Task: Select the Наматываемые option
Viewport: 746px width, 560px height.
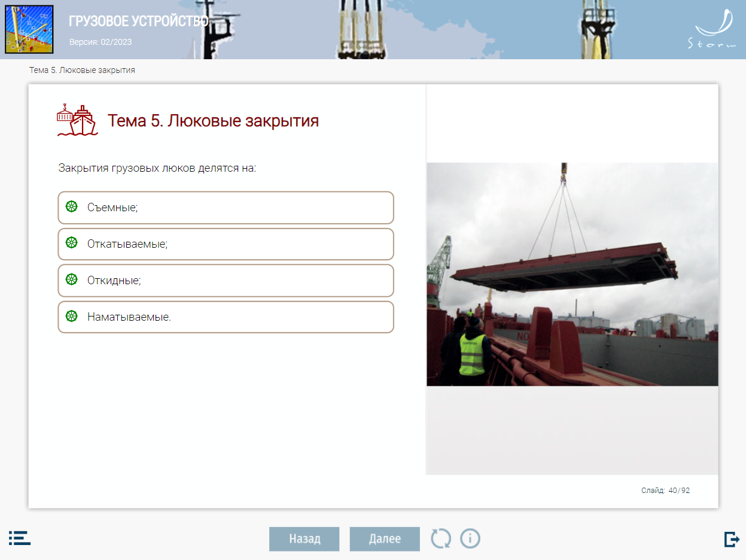Action: [226, 316]
